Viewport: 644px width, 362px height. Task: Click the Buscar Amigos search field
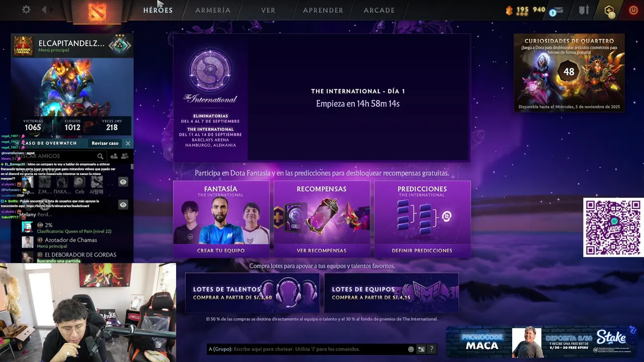coord(59,156)
